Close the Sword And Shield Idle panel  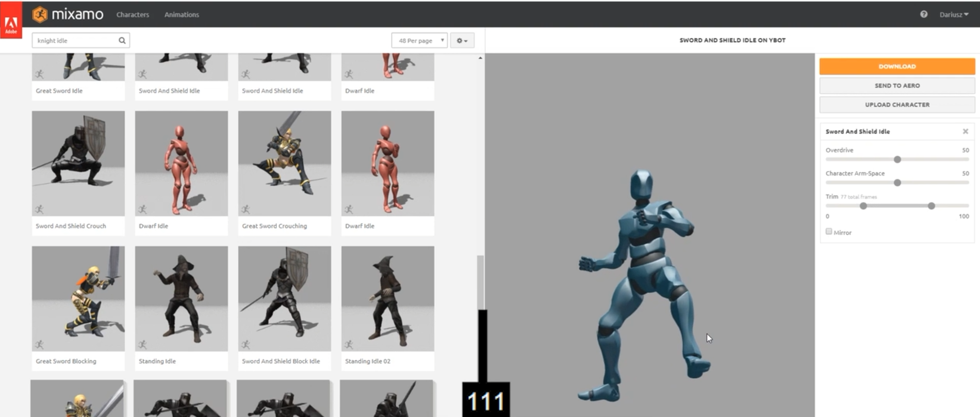965,132
